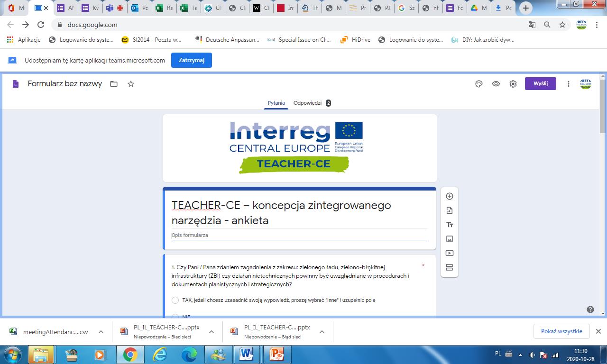Open the Google Drive browser tab
This screenshot has width=607, height=364.
click(x=478, y=8)
